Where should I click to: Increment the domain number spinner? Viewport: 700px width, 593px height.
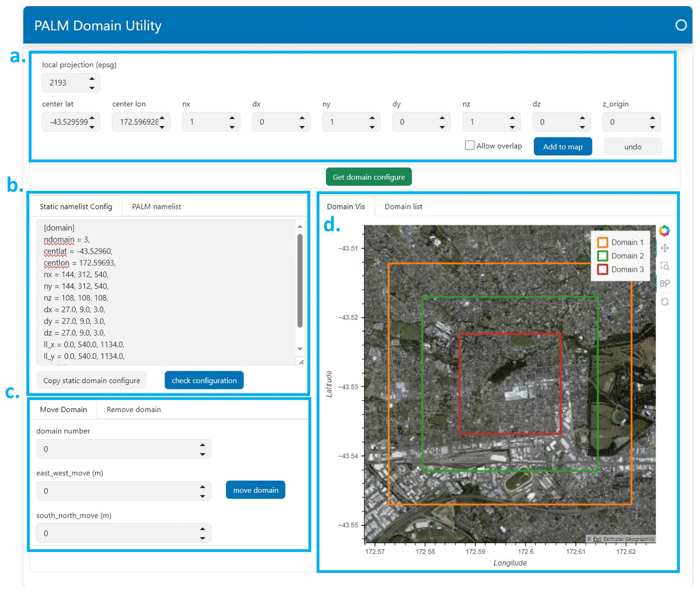pyautogui.click(x=202, y=445)
